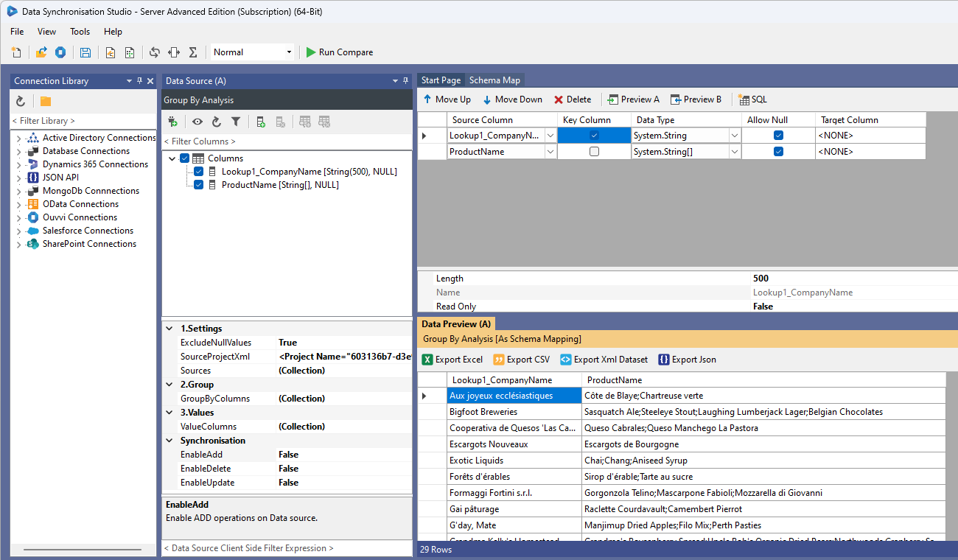Click the blue Ouvvi hexagon toolbar icon
This screenshot has width=958, height=560.
click(60, 52)
